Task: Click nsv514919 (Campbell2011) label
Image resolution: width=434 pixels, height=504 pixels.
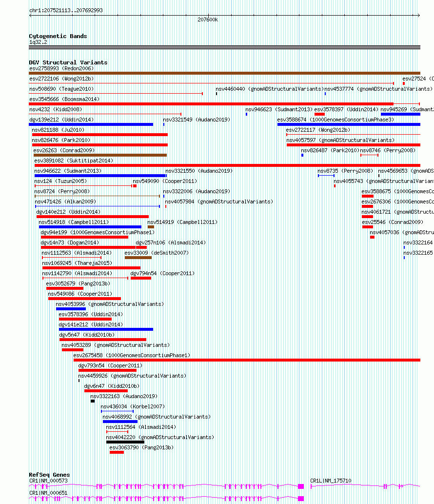Action: point(182,223)
